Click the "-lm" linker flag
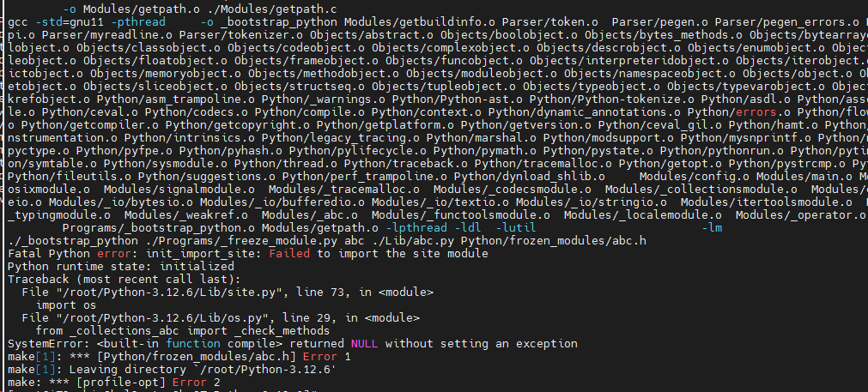This screenshot has width=868, height=392. pyautogui.click(x=712, y=228)
